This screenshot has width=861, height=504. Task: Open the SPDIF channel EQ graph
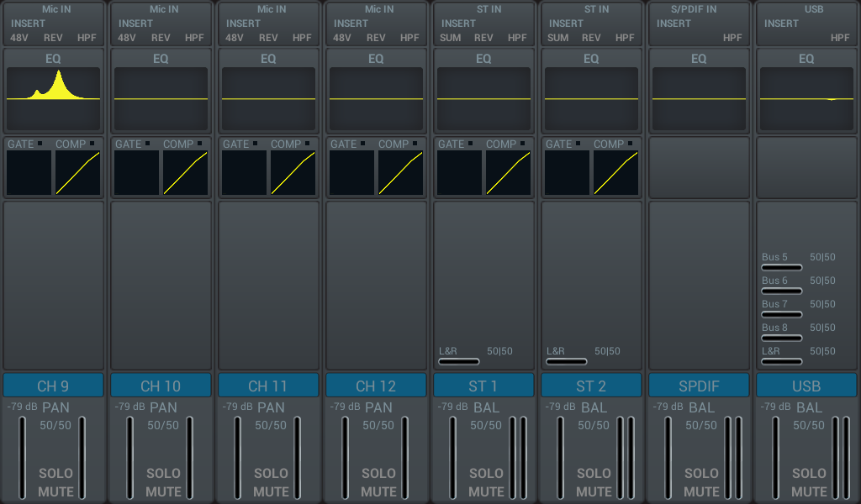[699, 99]
